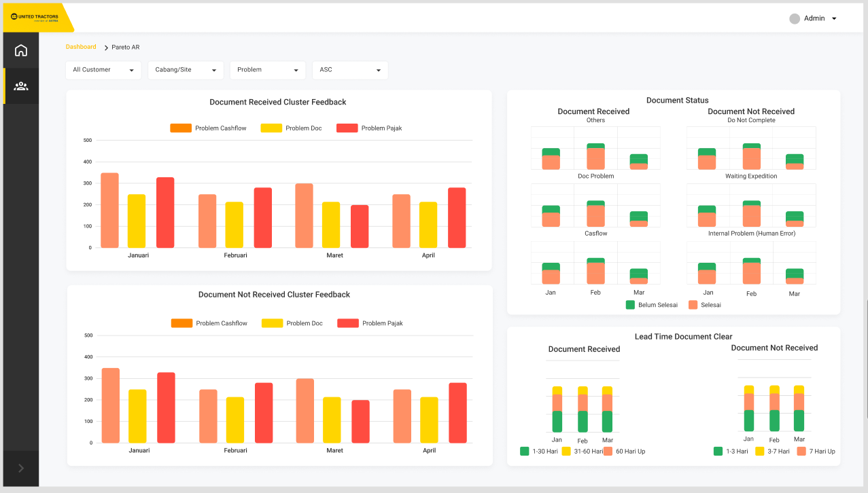868x493 pixels.
Task: Toggle Problem Cashflow legend in Document Not Received chart
Action: [x=209, y=323]
